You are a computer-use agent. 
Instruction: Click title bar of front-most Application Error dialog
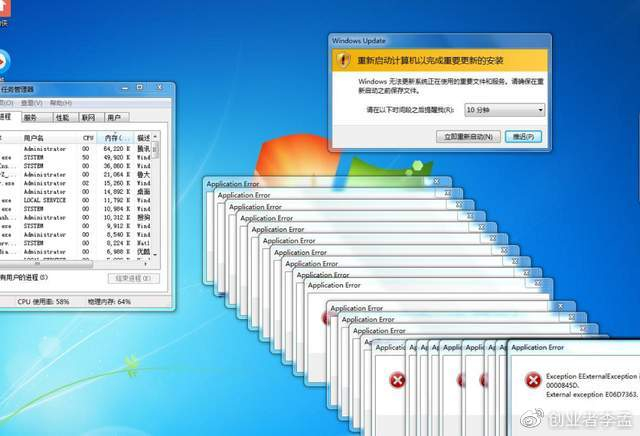point(573,347)
